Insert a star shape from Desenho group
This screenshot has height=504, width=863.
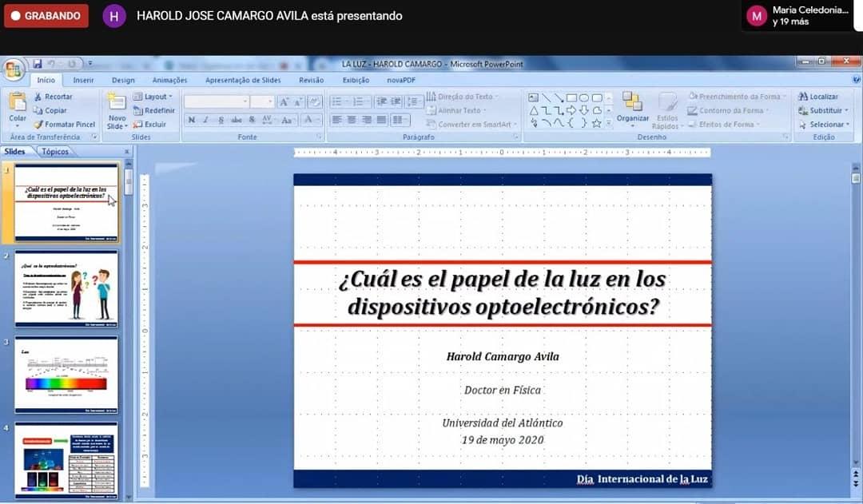596,123
